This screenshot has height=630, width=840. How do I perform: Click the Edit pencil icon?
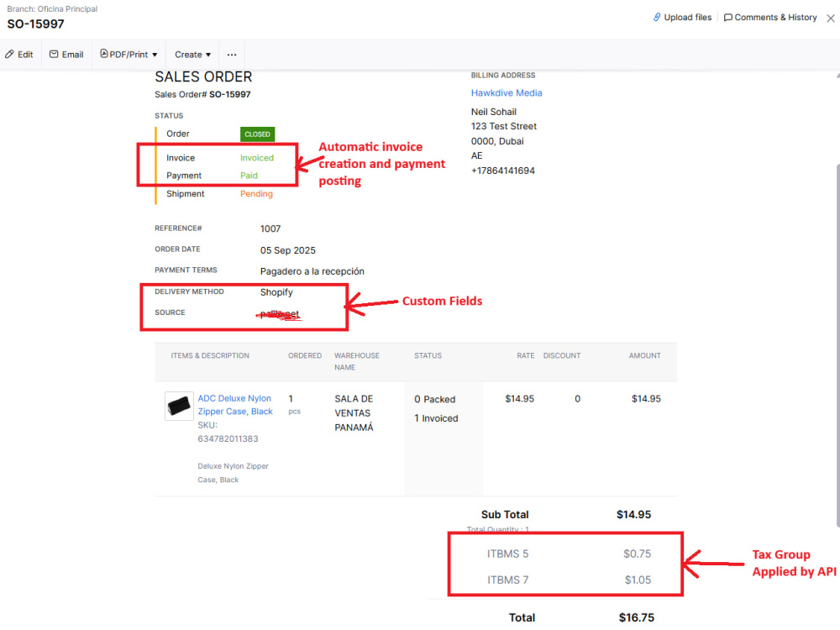[9, 54]
